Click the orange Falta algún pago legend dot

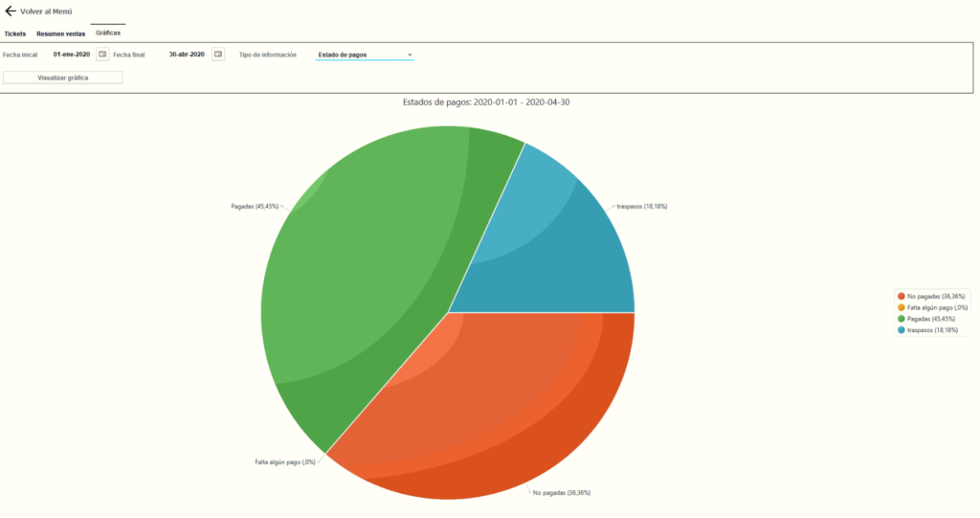click(902, 307)
